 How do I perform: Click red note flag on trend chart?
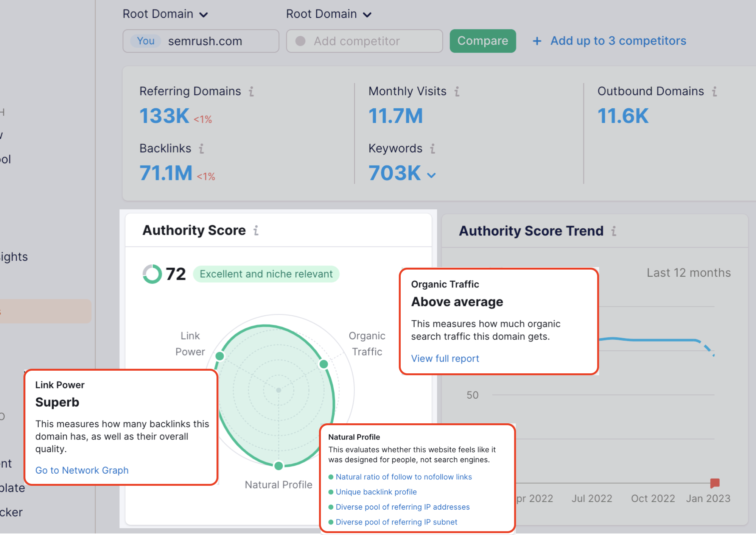click(x=715, y=483)
